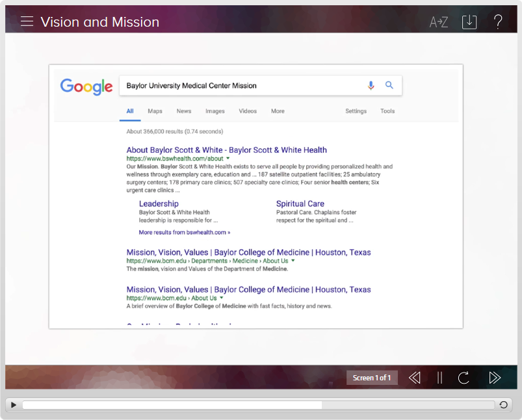Click the Screen 1 of 1 indicator
Screen dimensions: 522x420
[x=372, y=378]
